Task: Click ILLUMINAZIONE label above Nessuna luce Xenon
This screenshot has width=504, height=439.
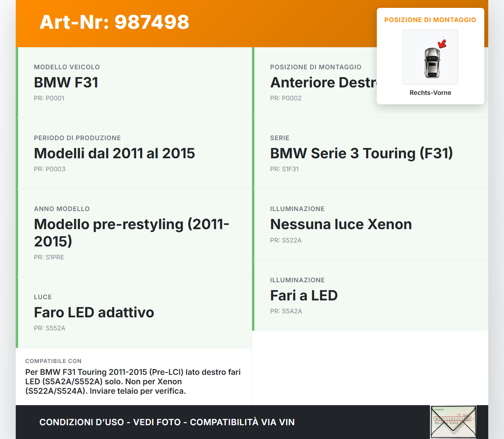Action: tap(297, 209)
